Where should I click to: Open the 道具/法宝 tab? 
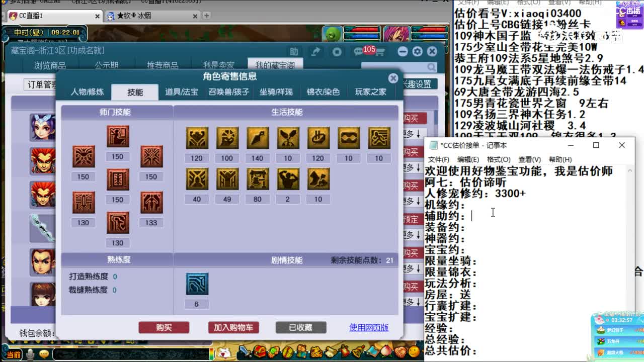point(182,92)
